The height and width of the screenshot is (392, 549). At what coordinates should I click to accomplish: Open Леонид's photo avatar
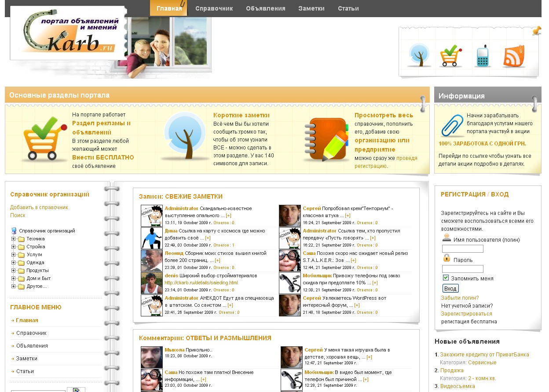152,261
